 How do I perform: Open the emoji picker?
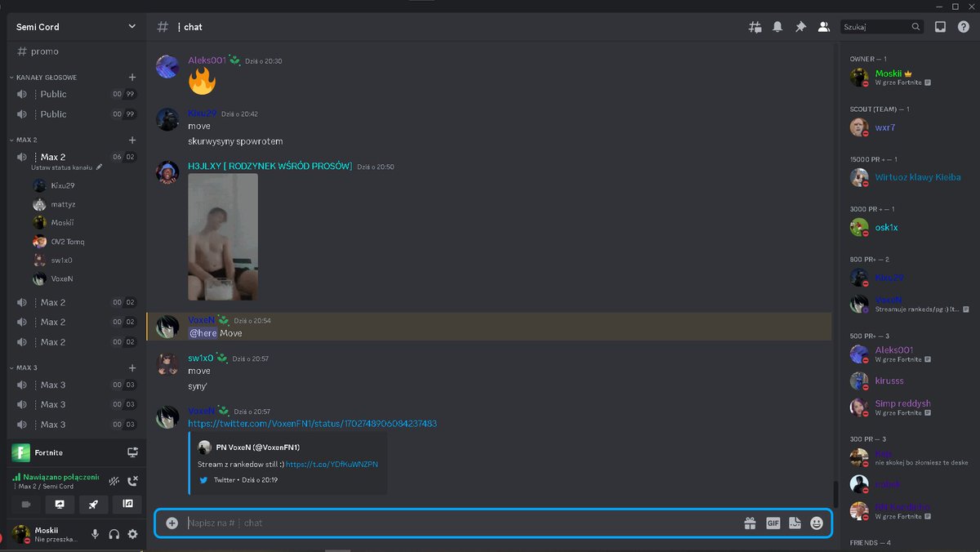(817, 523)
